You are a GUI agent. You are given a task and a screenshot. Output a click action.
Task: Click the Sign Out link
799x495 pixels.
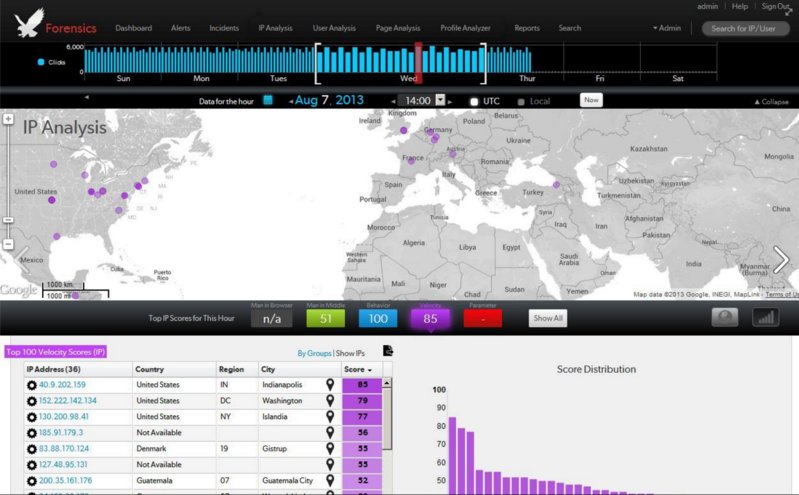[x=775, y=6]
